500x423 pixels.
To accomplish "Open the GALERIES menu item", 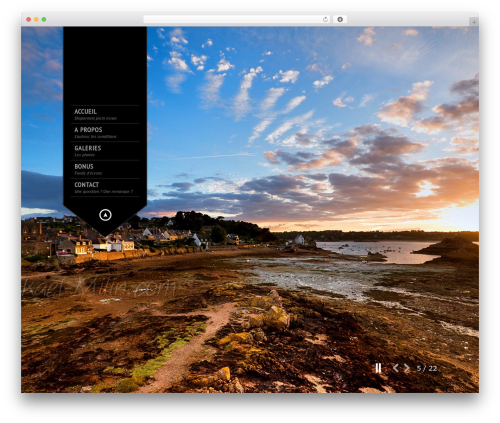I will coord(105,151).
